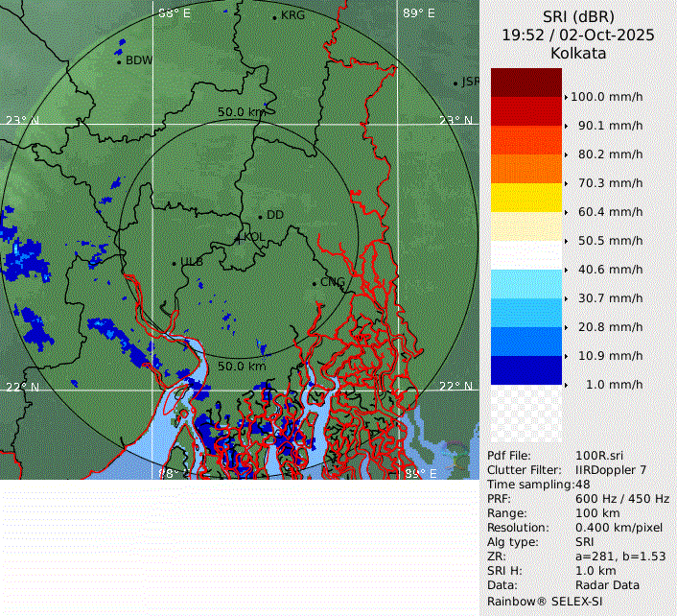Click the Kolkata label under the timestamp
Screen dimensions: 677x616
click(578, 54)
